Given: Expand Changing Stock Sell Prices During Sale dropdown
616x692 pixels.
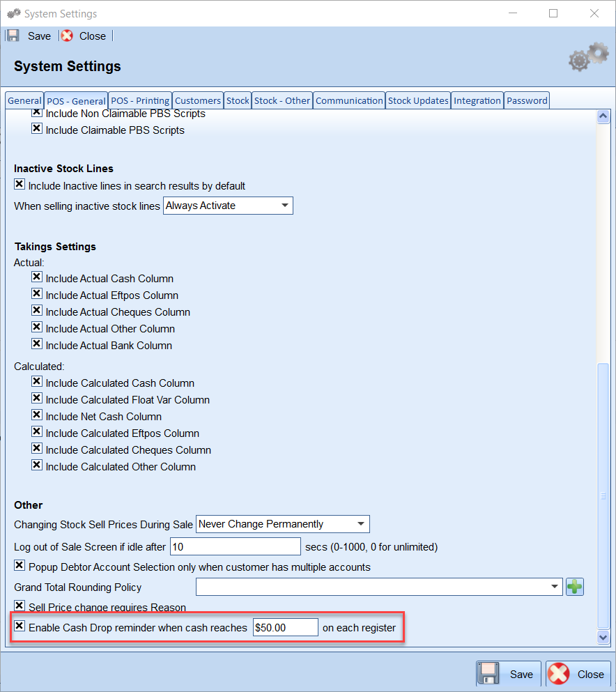Looking at the screenshot, I should coord(282,524).
